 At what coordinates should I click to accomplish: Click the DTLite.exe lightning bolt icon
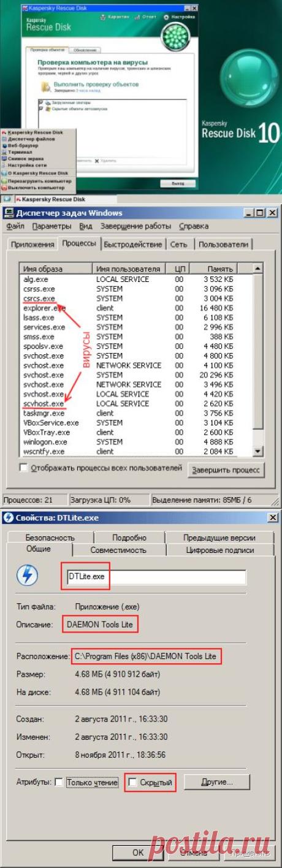tap(28, 575)
